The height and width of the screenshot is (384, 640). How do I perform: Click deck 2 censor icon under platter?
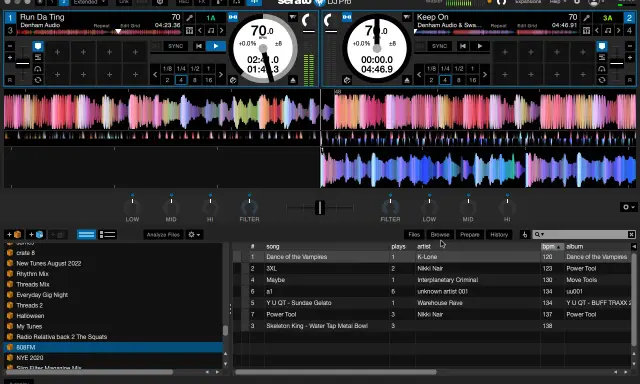coord(347,80)
